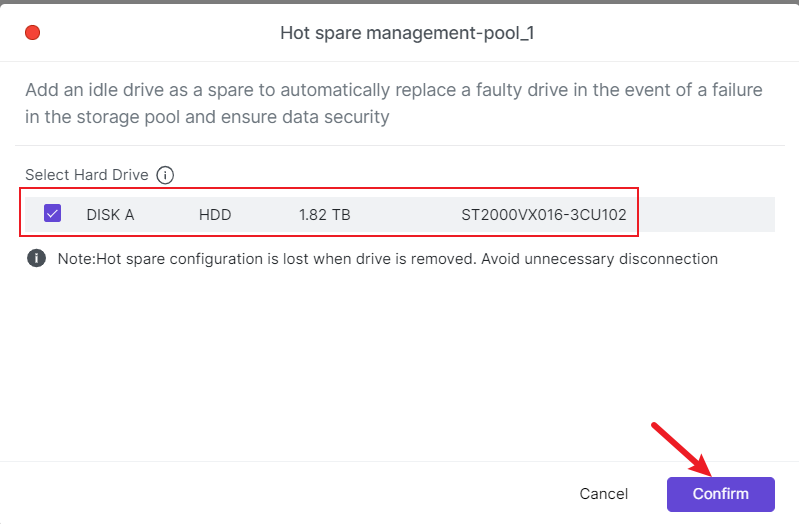The width and height of the screenshot is (799, 524).
Task: Toggle the DISK A checkbox
Action: pos(53,214)
